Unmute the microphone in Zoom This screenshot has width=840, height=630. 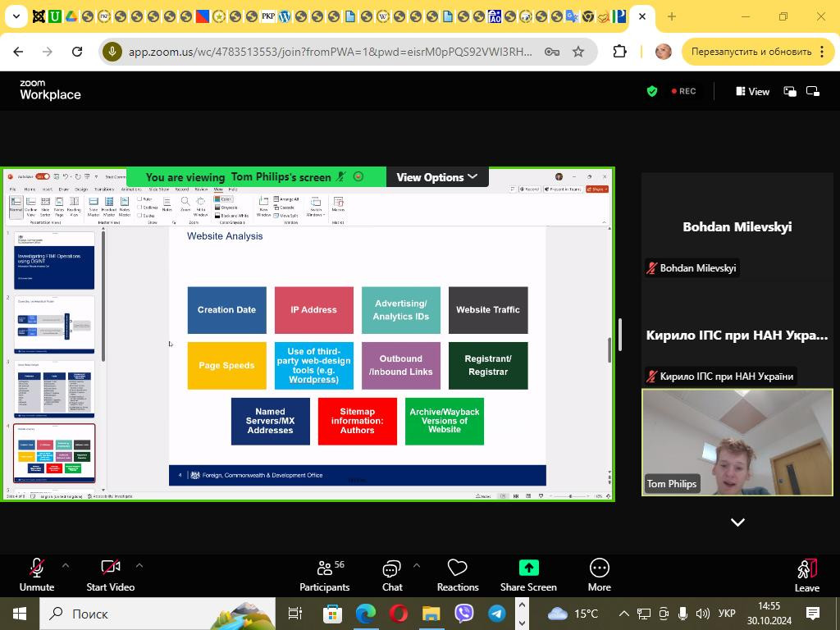pos(36,575)
